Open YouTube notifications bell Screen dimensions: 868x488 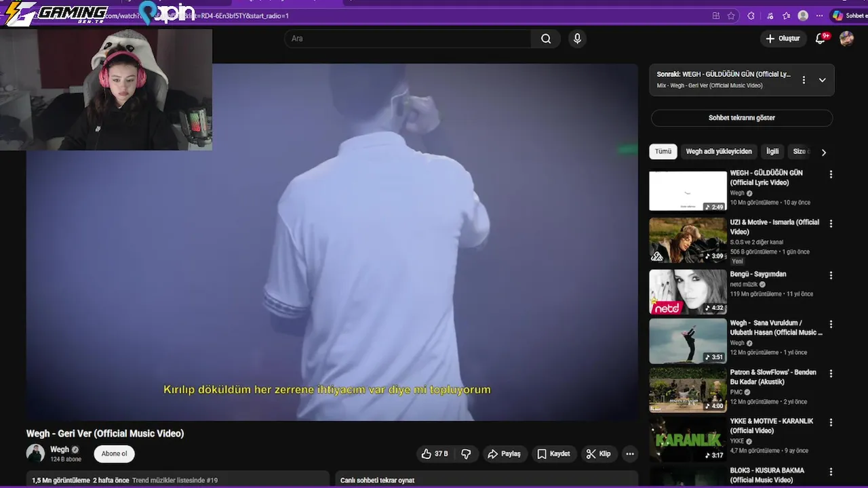[x=821, y=39]
